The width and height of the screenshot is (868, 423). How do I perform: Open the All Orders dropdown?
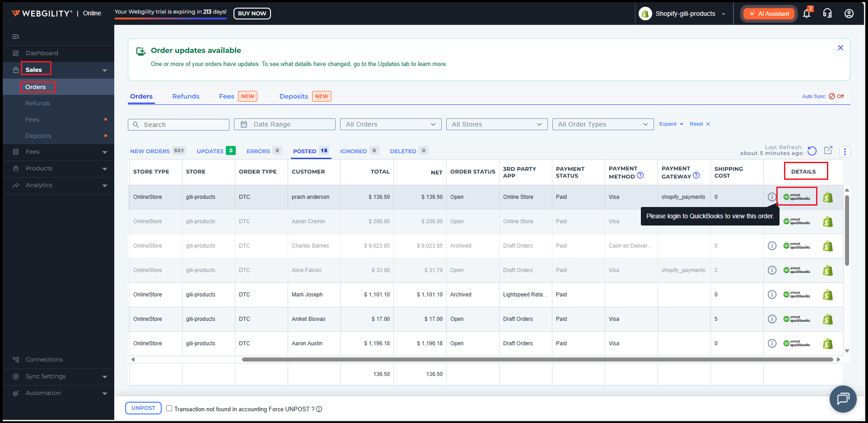click(391, 124)
